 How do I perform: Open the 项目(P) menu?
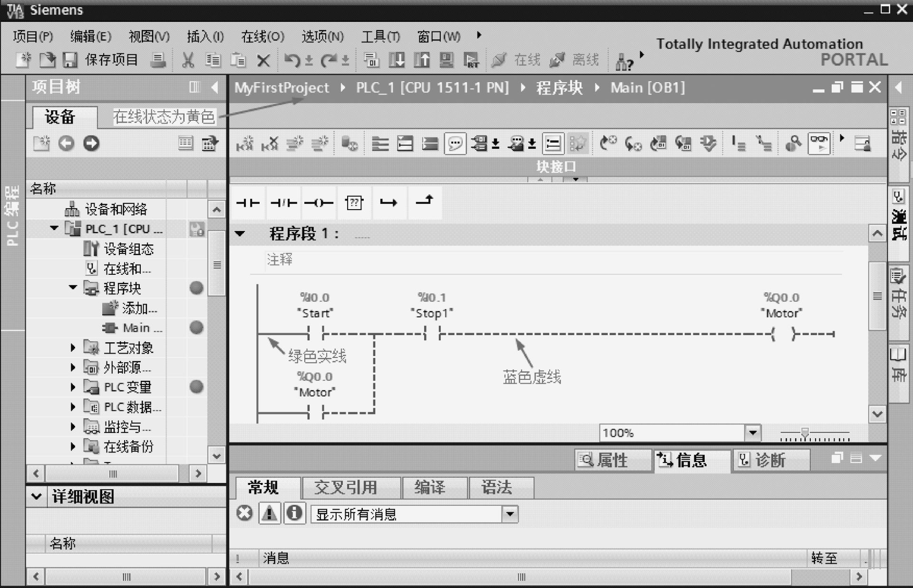(33, 36)
